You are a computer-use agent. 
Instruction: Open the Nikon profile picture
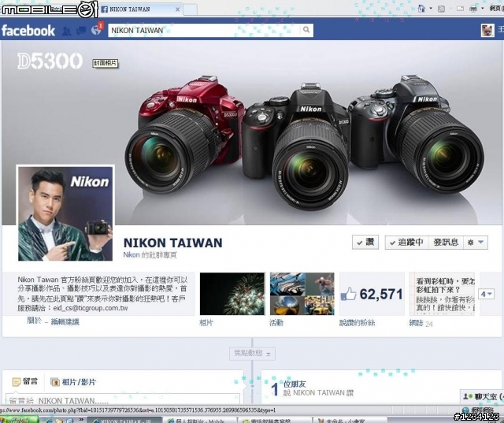[65, 213]
